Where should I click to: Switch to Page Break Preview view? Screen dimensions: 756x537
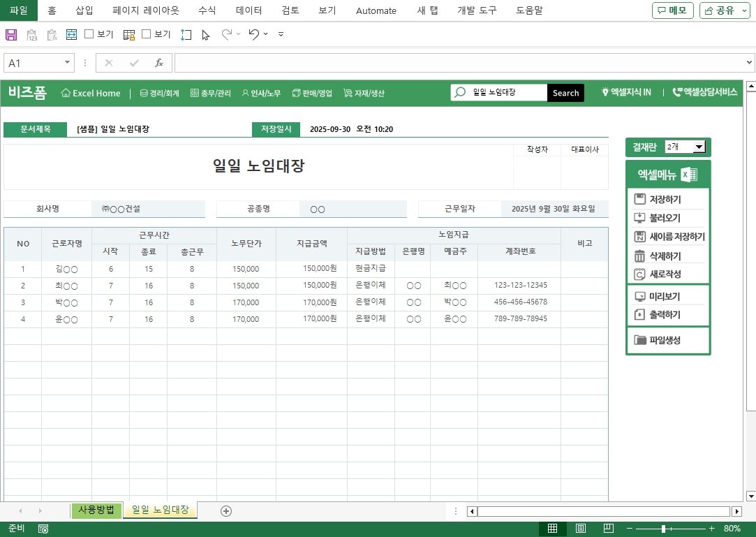(x=608, y=529)
